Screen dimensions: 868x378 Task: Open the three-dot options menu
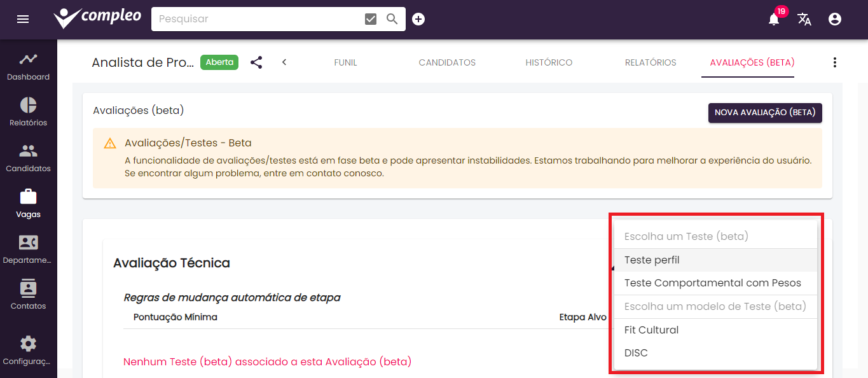835,62
